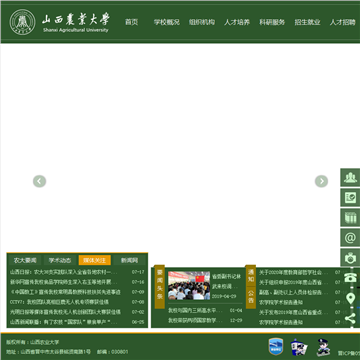360x360 pixels.
Task: Click the 01-04 date beside headline list
Action: click(236, 310)
